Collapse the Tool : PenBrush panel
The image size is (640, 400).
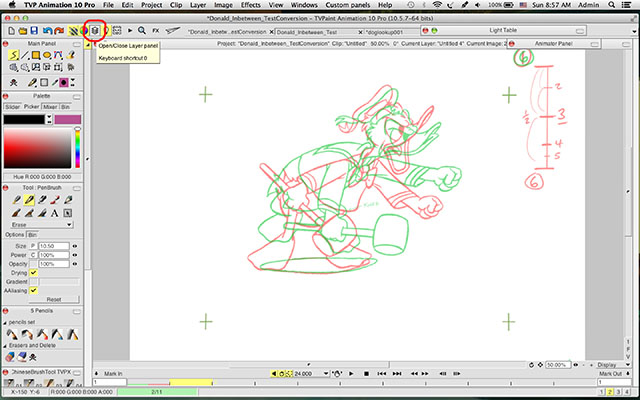[77, 188]
